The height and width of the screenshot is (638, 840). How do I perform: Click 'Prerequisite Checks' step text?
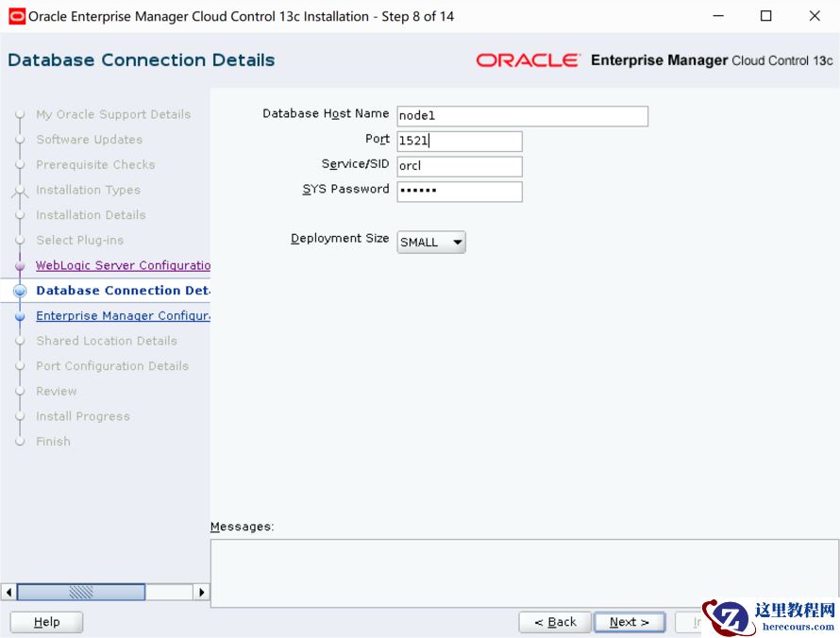96,165
